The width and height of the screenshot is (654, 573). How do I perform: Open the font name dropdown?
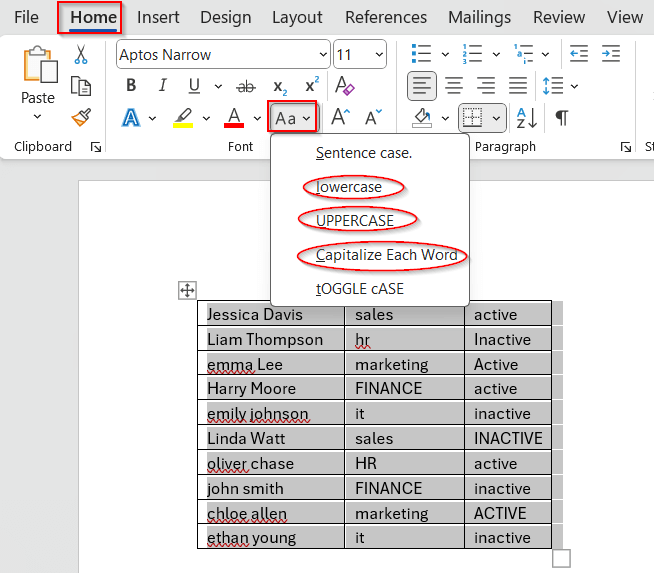[323, 55]
